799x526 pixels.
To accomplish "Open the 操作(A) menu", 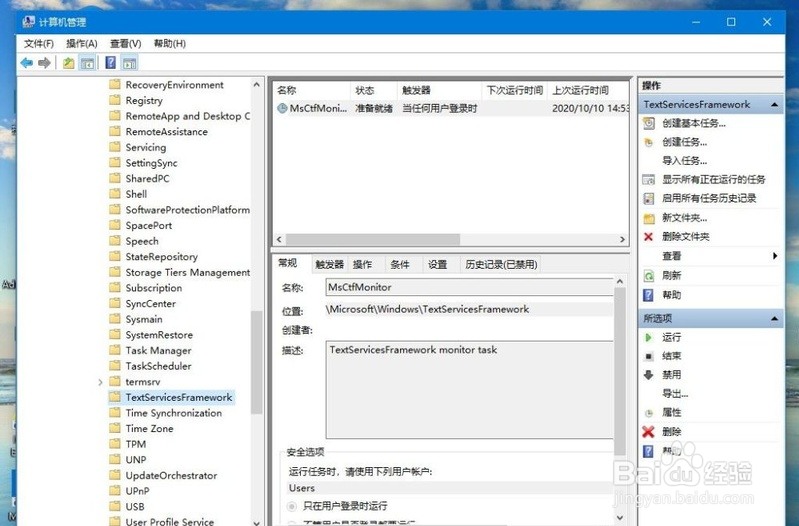I will tap(82, 44).
